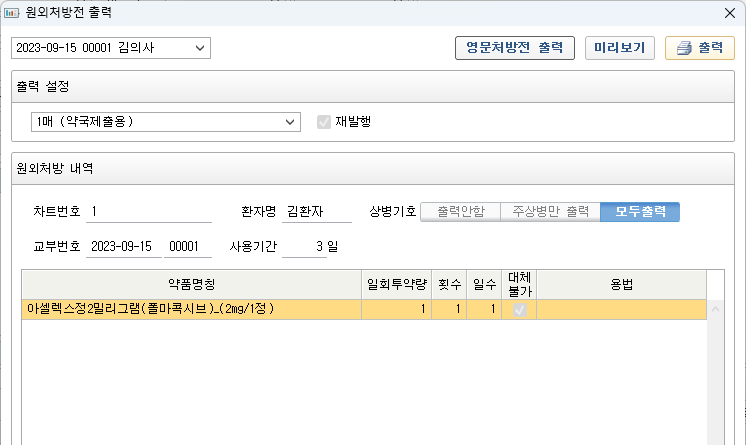Select 모두출력 option
The height and width of the screenshot is (445, 746).
point(640,212)
